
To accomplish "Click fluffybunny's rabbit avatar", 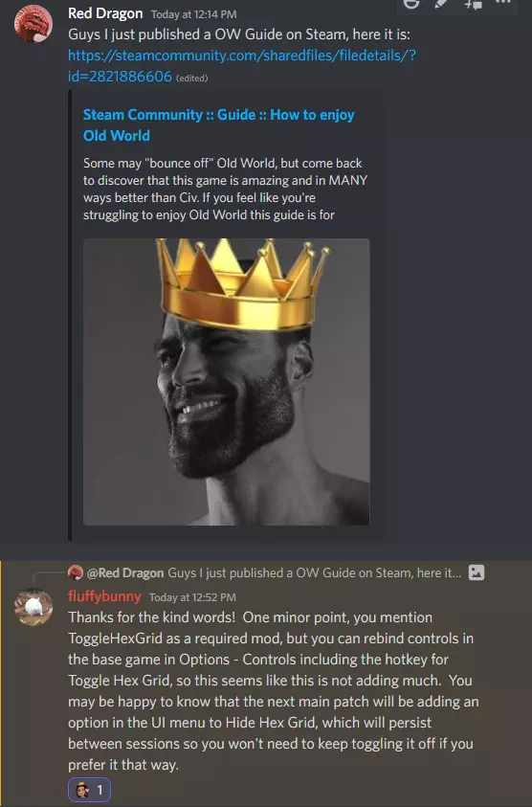I will tap(33, 607).
